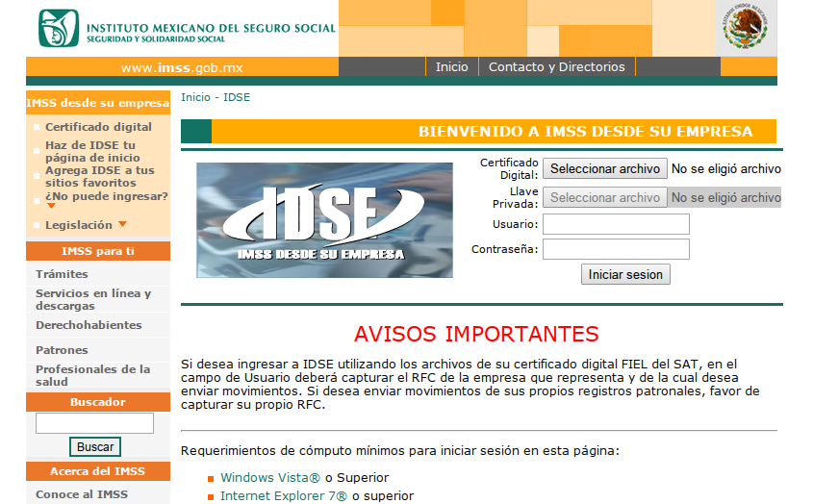Click the Instituto Mexicano del Seguro Social title

point(211,29)
